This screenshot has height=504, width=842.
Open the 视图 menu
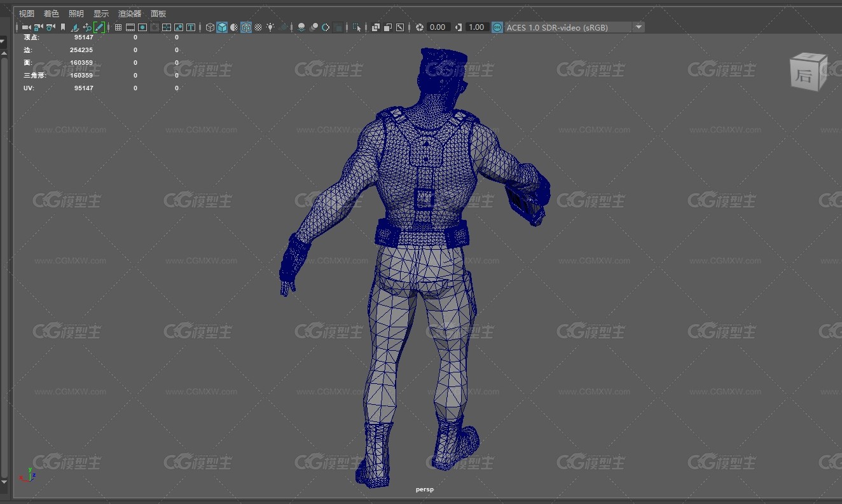click(27, 13)
